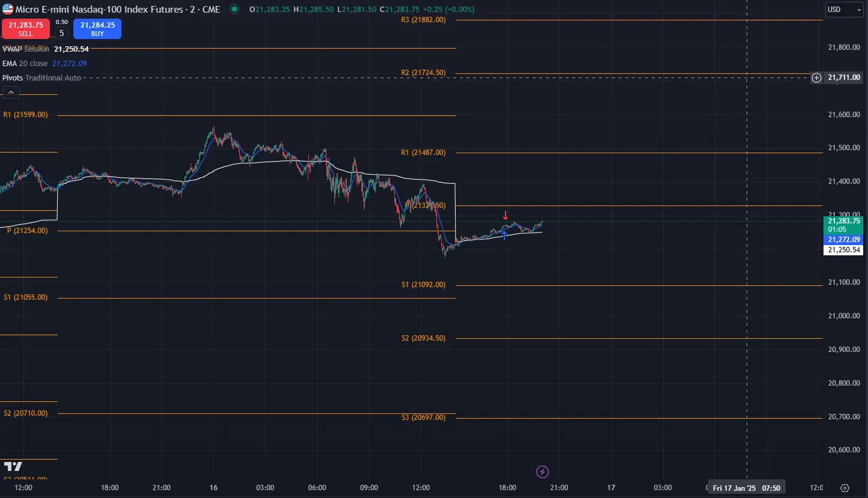This screenshot has width=868, height=498.
Task: Click the green market status dot
Action: 234,10
